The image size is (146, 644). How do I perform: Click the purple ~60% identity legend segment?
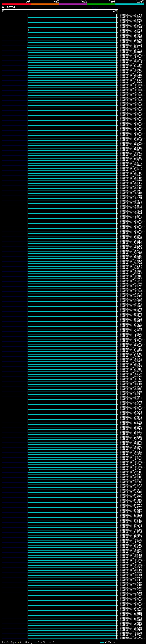pyautogui.click(x=73, y=4)
